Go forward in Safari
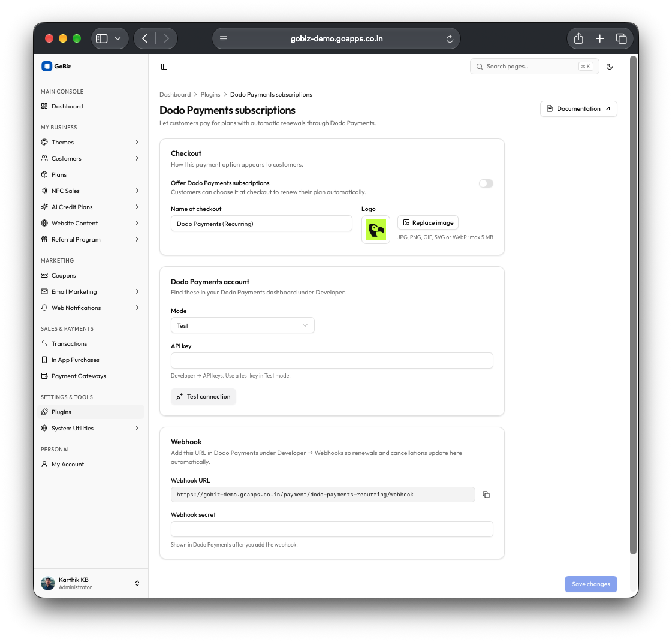 166,38
